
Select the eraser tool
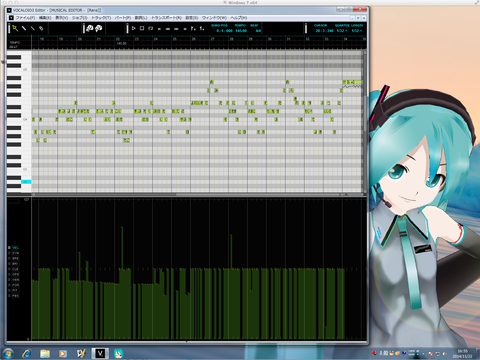tap(41, 29)
